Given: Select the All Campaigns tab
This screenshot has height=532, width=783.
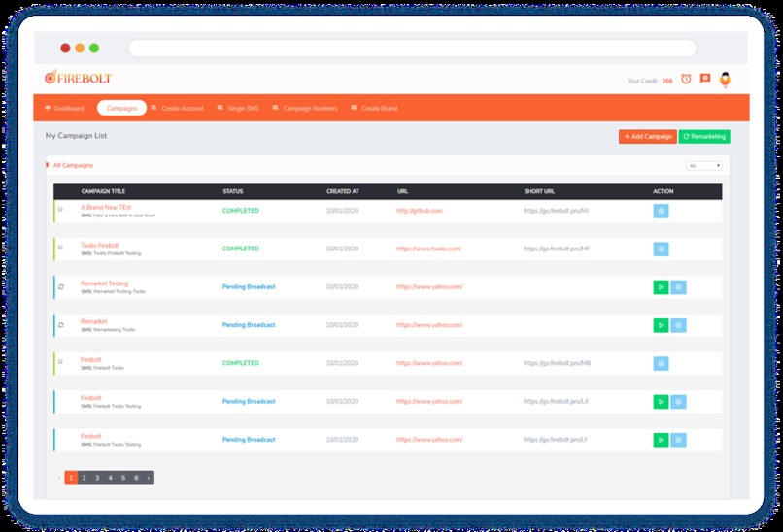Looking at the screenshot, I should coord(73,165).
